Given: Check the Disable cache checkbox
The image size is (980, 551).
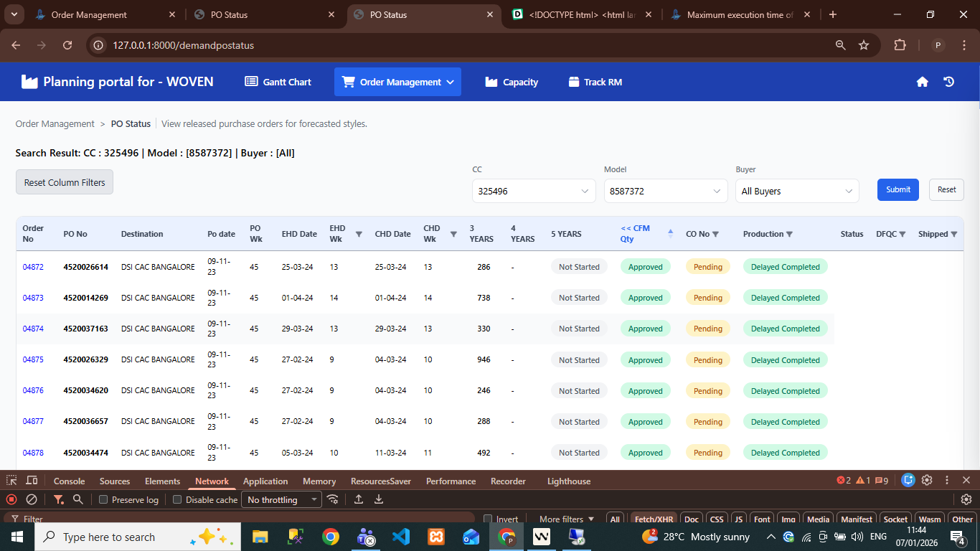Looking at the screenshot, I should coord(177,499).
